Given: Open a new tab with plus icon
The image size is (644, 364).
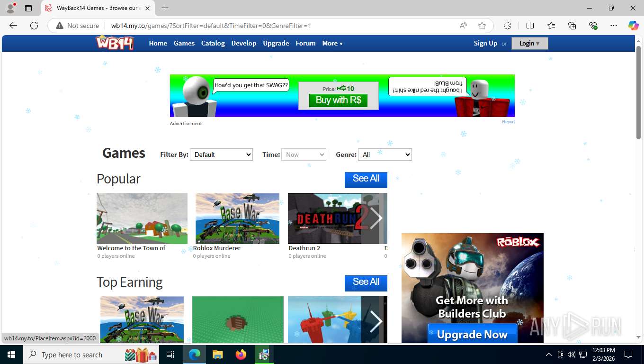Looking at the screenshot, I should [165, 8].
